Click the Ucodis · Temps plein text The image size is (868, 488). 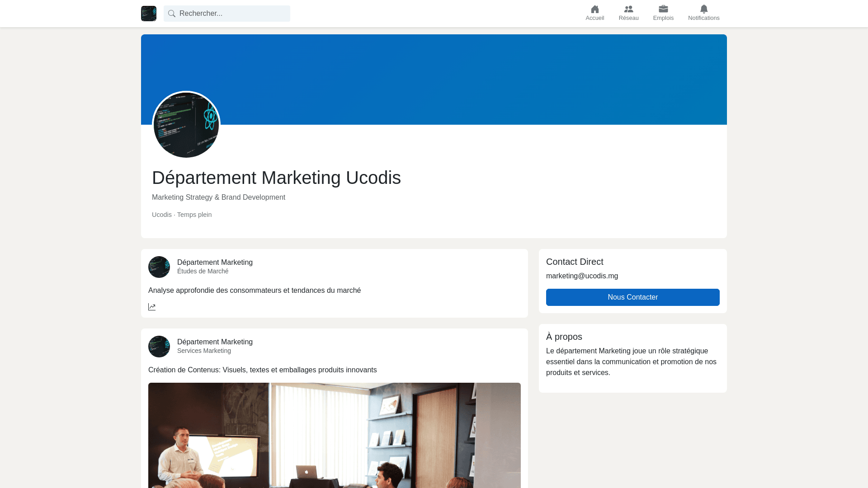(182, 215)
